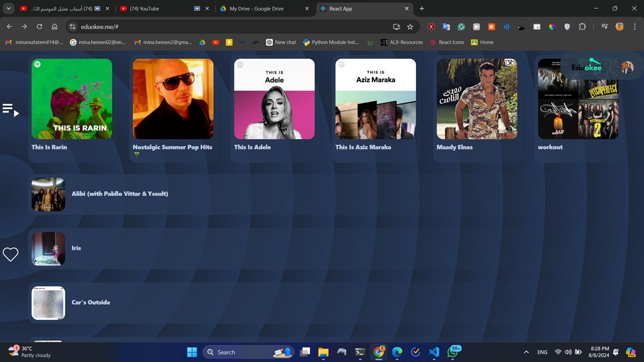Open the media controls music-note icon

coord(604,27)
